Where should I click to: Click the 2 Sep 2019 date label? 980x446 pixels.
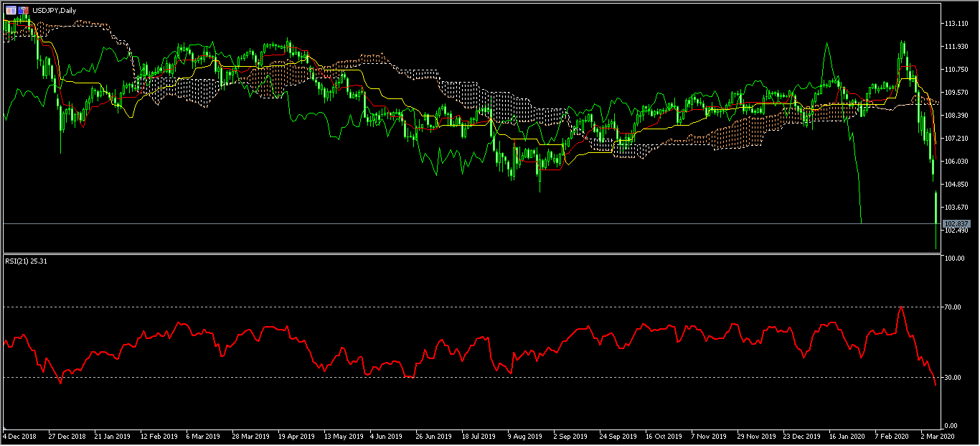click(570, 436)
